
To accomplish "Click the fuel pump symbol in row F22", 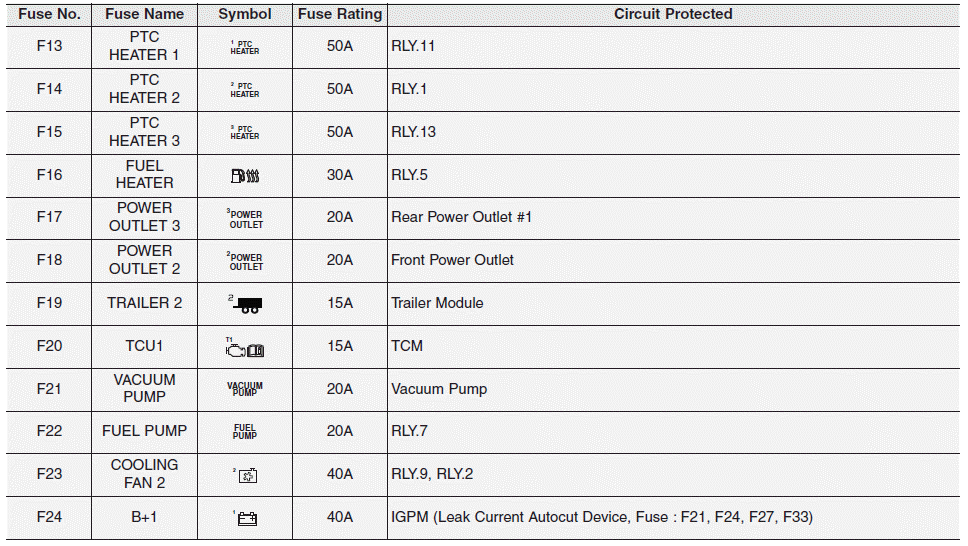I will click(x=245, y=432).
